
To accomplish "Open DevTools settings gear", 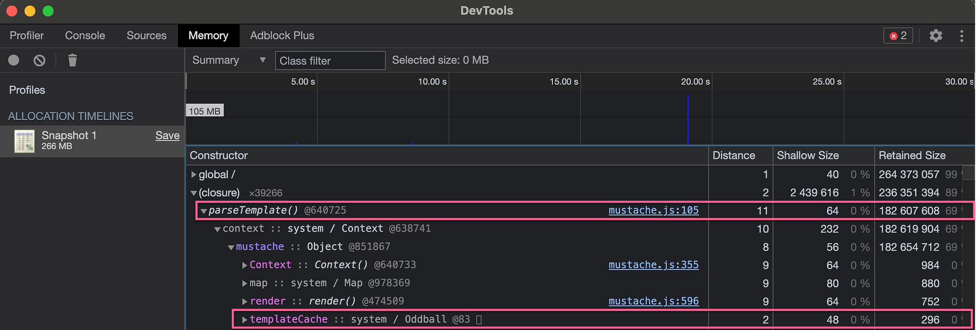I will click(936, 36).
